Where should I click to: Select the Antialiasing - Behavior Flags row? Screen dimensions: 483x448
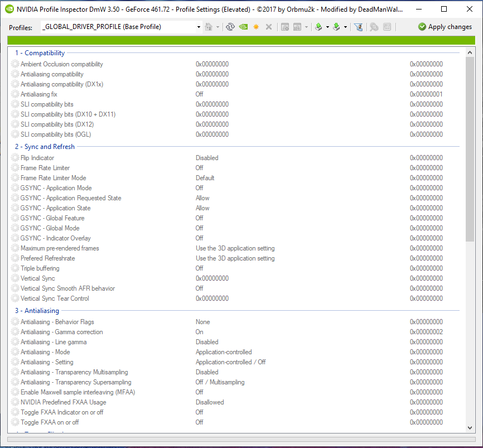pyautogui.click(x=236, y=322)
